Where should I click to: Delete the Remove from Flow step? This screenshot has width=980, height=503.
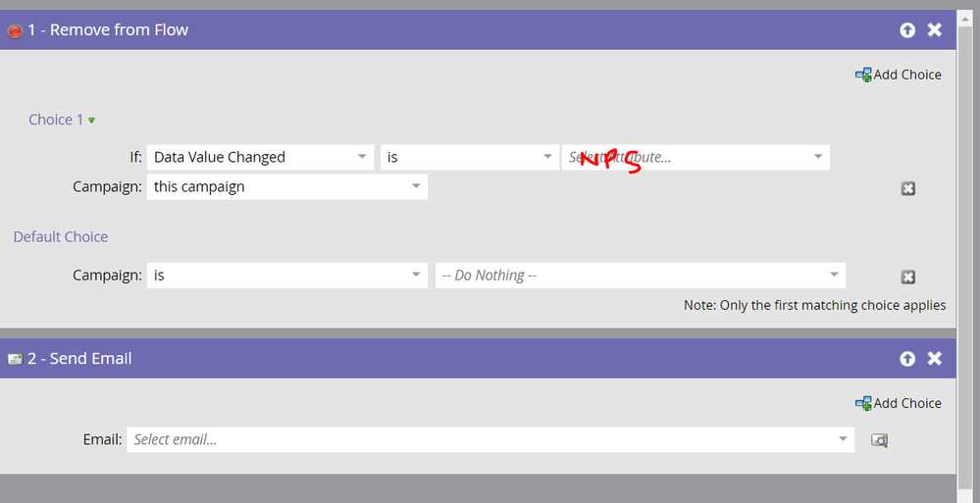[934, 30]
